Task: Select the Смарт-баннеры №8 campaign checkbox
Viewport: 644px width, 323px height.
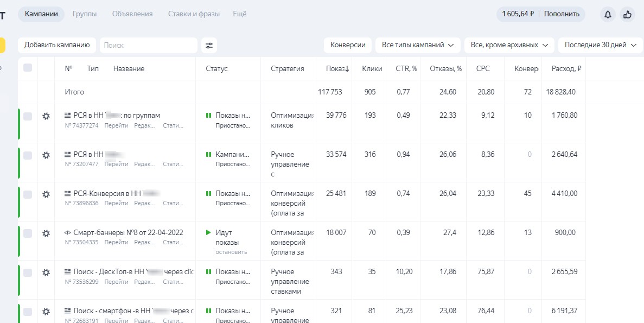Action: click(28, 233)
